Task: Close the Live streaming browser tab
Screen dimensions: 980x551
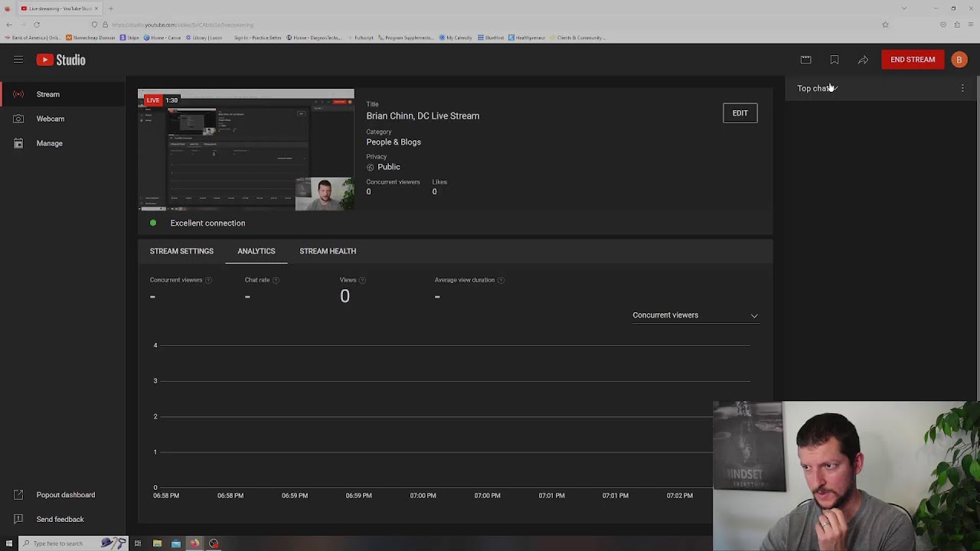Action: 96,8
